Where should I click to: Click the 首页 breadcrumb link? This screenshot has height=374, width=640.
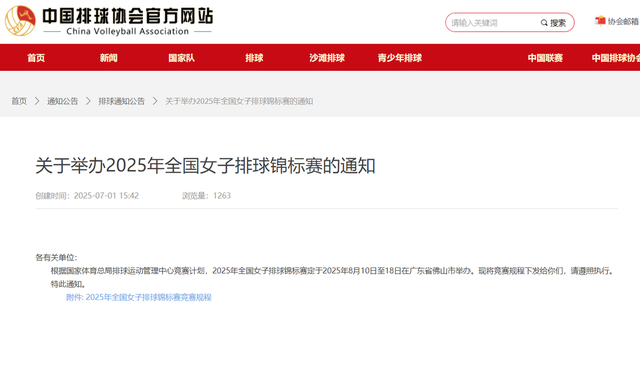tap(19, 101)
